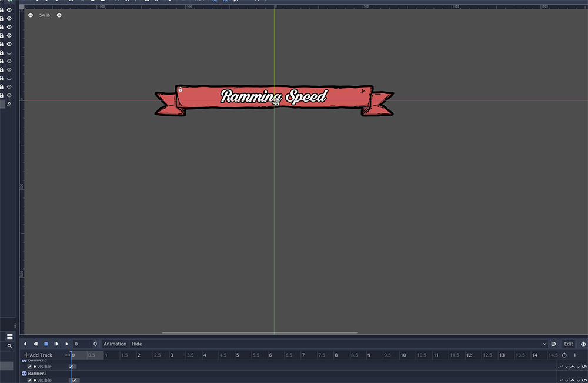Reset zoom via the 54 % label
The width and height of the screenshot is (588, 383).
(45, 15)
